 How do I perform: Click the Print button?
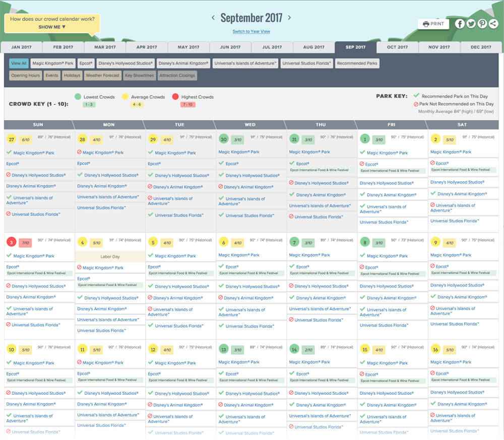[x=433, y=24]
